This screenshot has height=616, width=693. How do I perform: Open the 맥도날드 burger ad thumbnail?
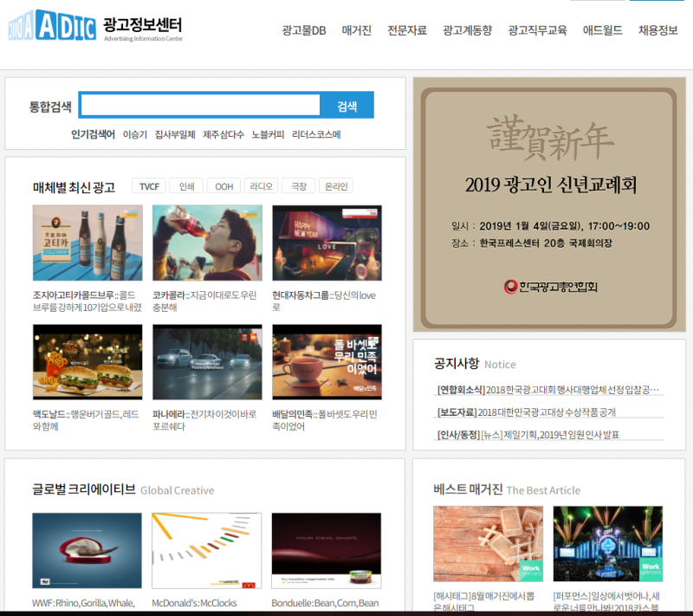(87, 362)
